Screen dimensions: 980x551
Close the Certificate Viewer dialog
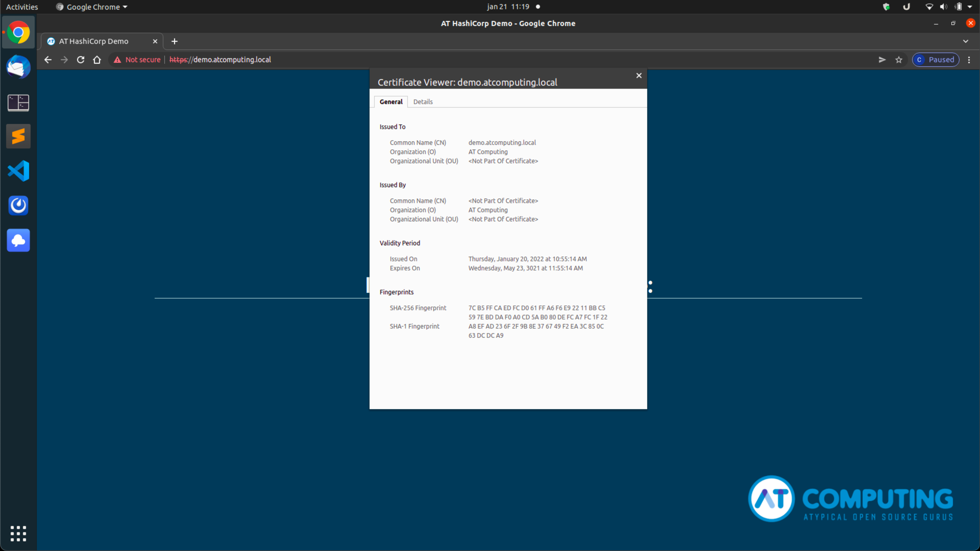[x=639, y=75]
